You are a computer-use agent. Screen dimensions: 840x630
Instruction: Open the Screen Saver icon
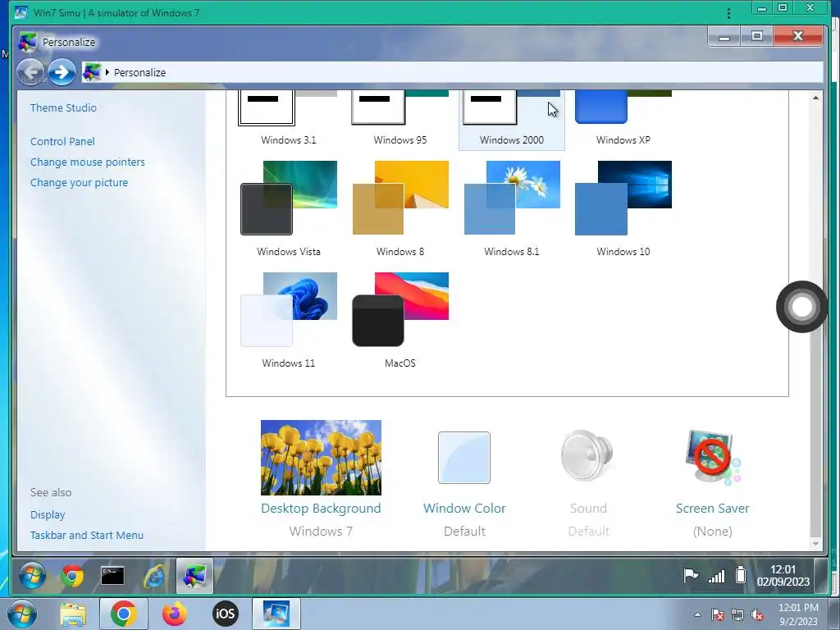(713, 458)
